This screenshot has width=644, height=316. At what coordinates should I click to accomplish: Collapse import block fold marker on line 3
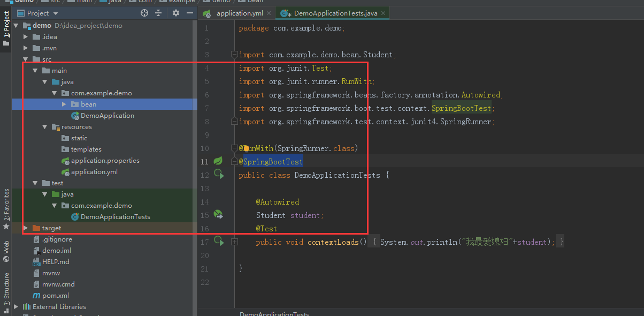click(x=234, y=55)
